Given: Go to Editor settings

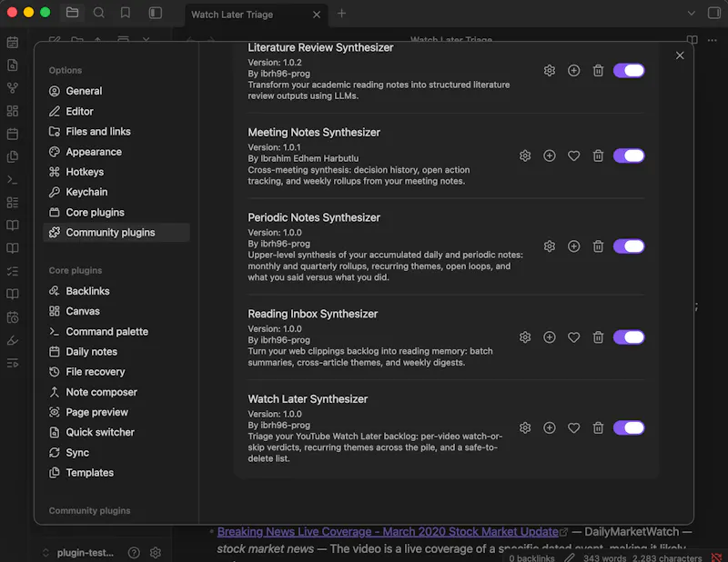Looking at the screenshot, I should pos(116,111).
